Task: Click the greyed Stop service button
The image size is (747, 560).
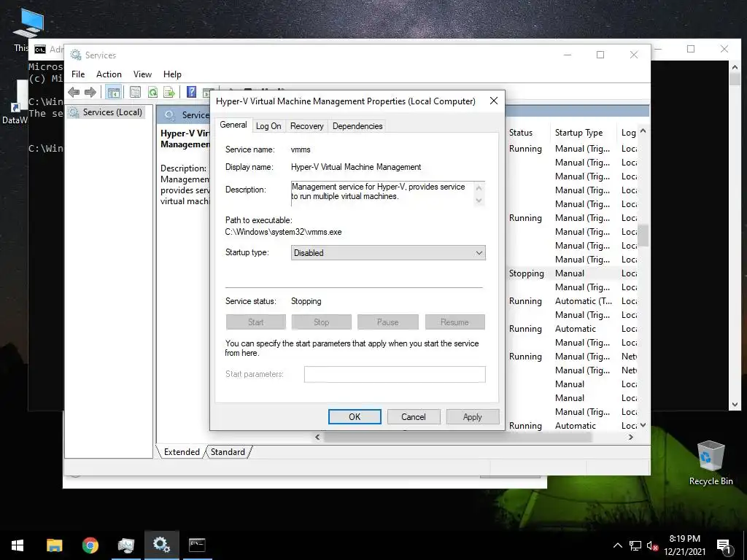Action: [322, 322]
